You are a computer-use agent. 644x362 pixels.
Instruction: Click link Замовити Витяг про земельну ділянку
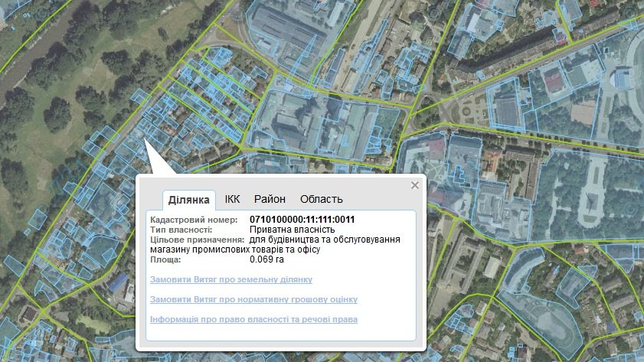(231, 280)
